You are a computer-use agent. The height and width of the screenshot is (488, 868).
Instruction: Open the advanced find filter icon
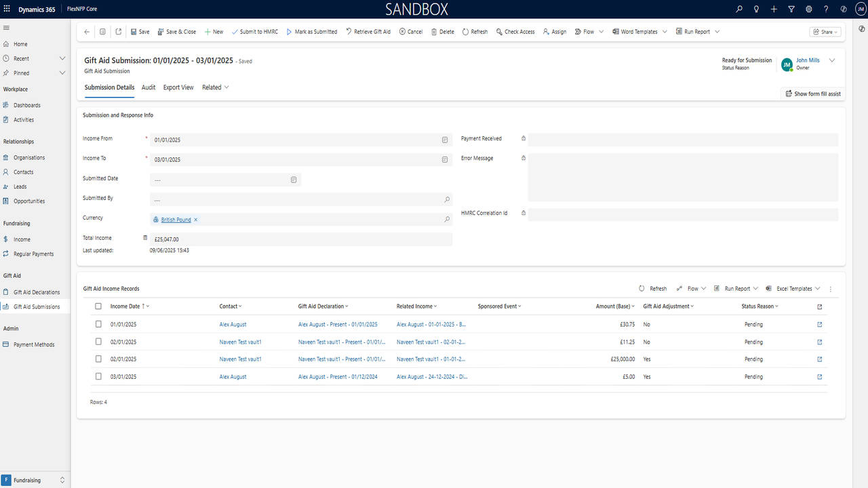pos(791,9)
